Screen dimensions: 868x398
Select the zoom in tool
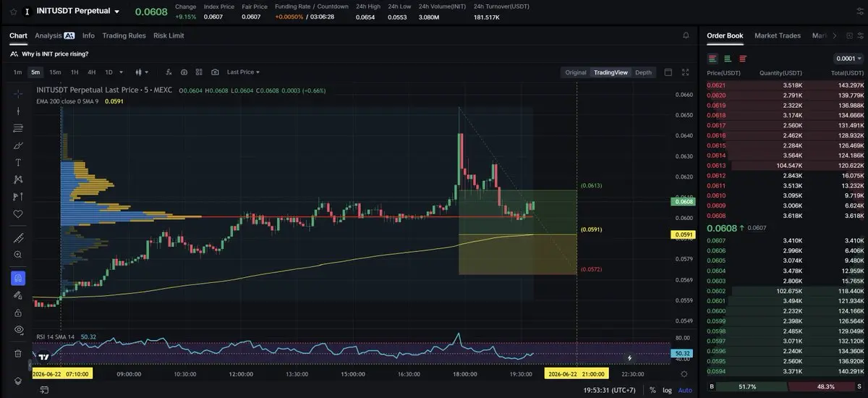18,255
